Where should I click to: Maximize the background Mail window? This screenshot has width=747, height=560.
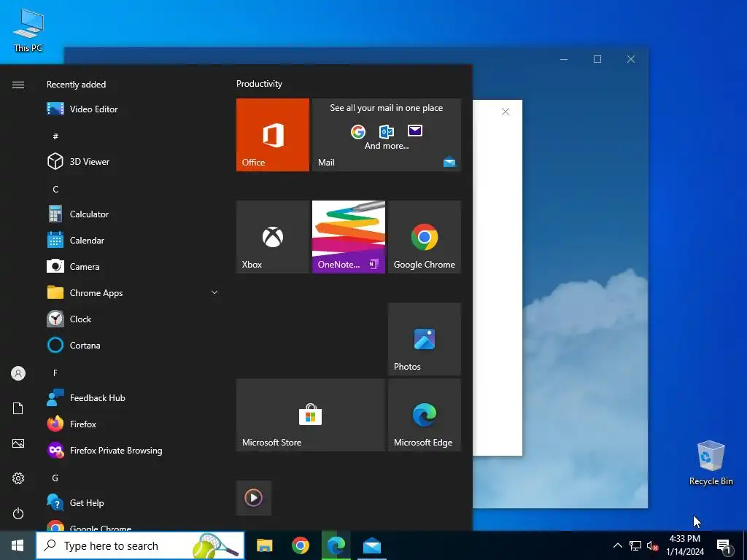(597, 59)
